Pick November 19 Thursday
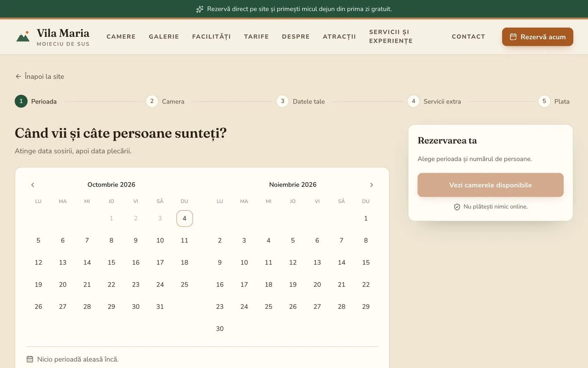This screenshot has width=588, height=368. tap(293, 284)
